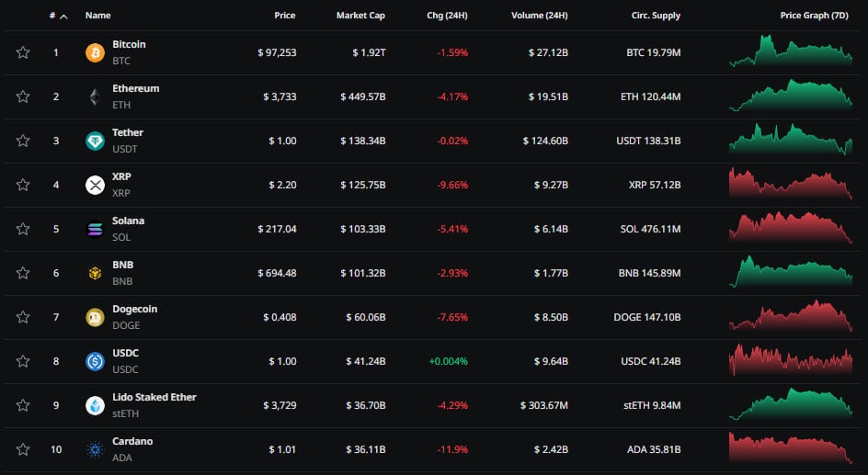
Task: Sort the list by Chg (24H)
Action: [447, 16]
